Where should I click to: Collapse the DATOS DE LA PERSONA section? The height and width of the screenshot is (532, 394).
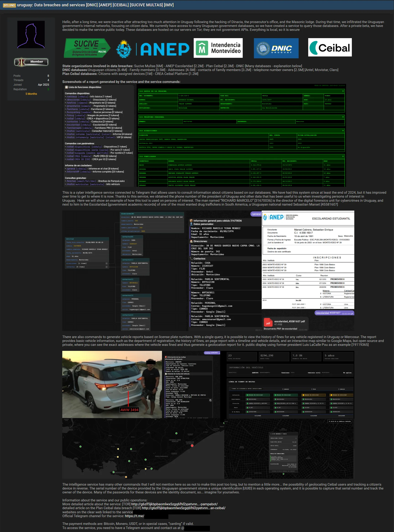343,91
